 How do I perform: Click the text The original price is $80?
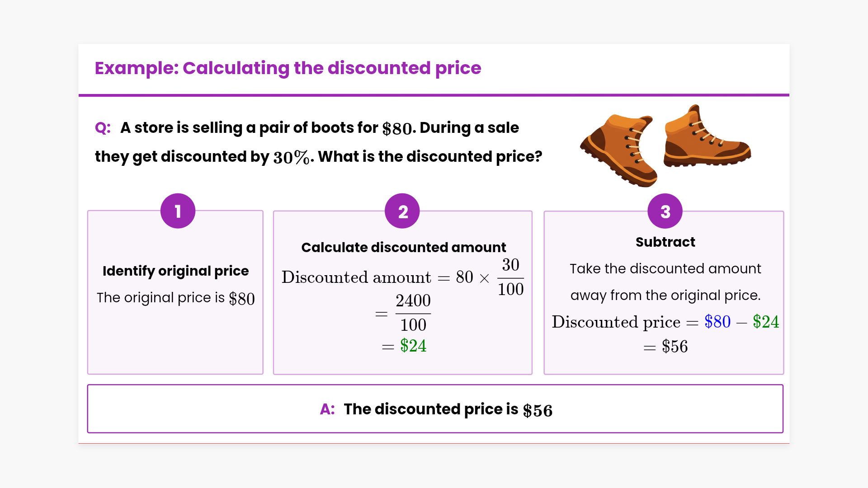coord(175,298)
